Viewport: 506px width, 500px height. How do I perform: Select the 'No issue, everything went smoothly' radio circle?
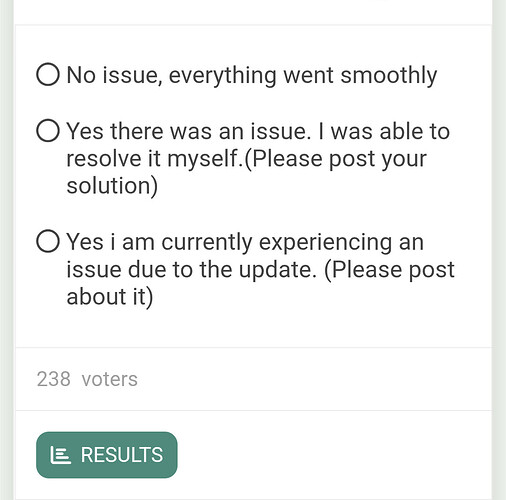tap(48, 74)
